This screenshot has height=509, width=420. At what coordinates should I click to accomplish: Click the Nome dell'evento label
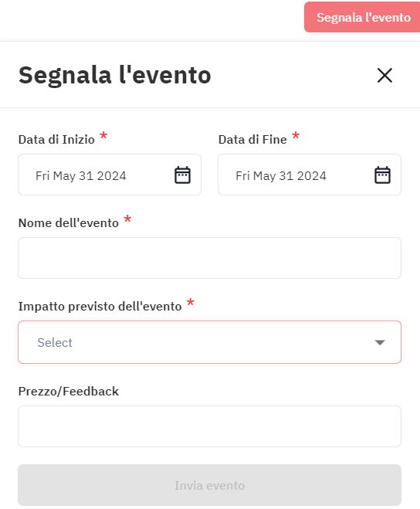point(69,223)
